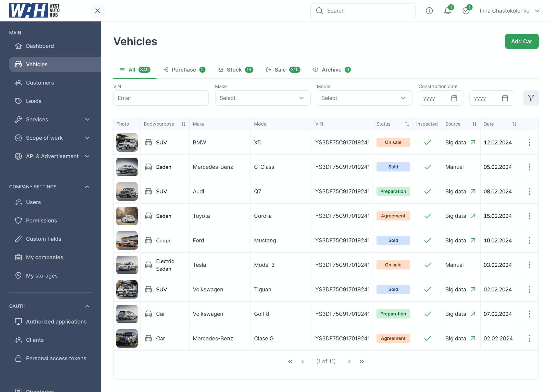Sort vehicles by Date column
Viewport: 551px width, 392px height.
[514, 124]
